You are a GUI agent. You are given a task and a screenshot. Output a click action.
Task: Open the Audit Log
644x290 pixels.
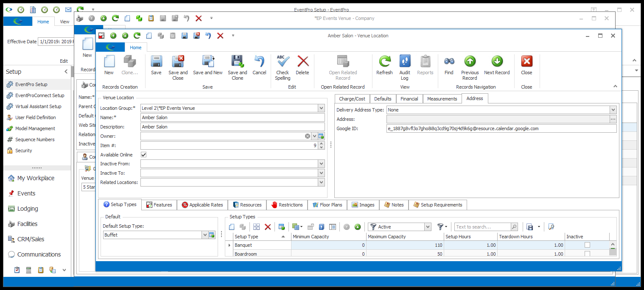pyautogui.click(x=405, y=68)
